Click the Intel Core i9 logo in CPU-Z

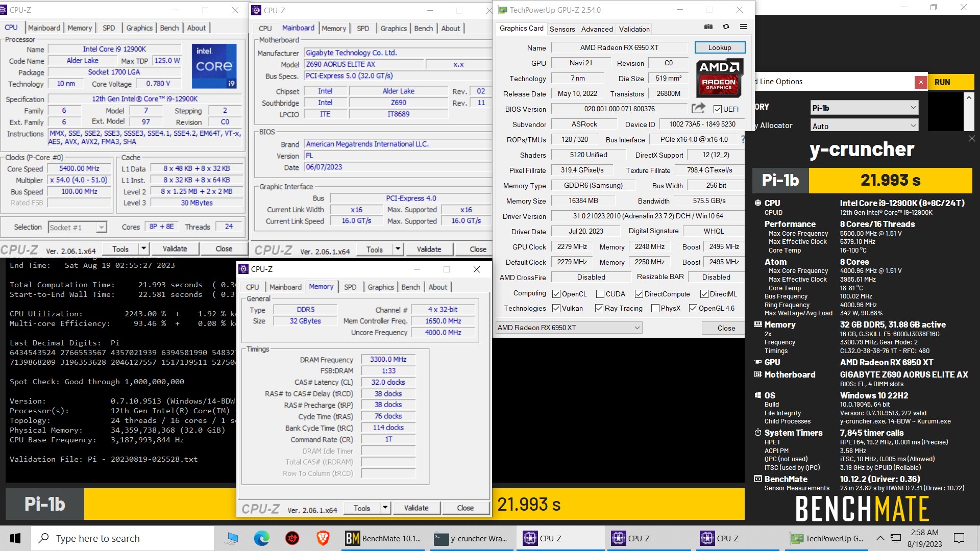coord(214,66)
